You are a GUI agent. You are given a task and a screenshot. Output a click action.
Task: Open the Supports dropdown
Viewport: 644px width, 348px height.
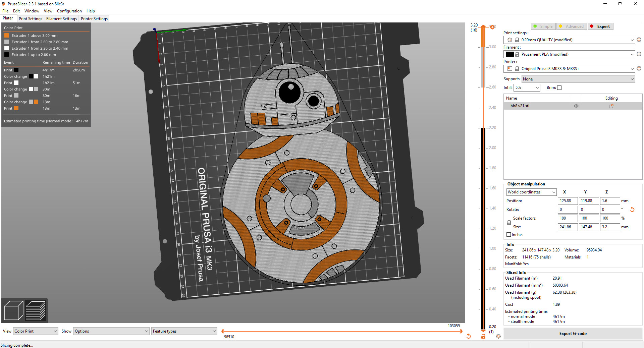[578, 79]
